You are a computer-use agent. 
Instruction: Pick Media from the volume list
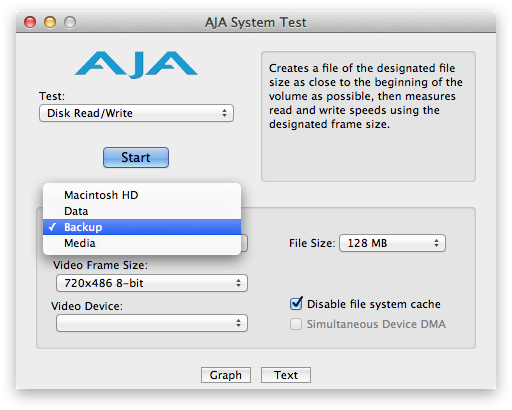142,243
